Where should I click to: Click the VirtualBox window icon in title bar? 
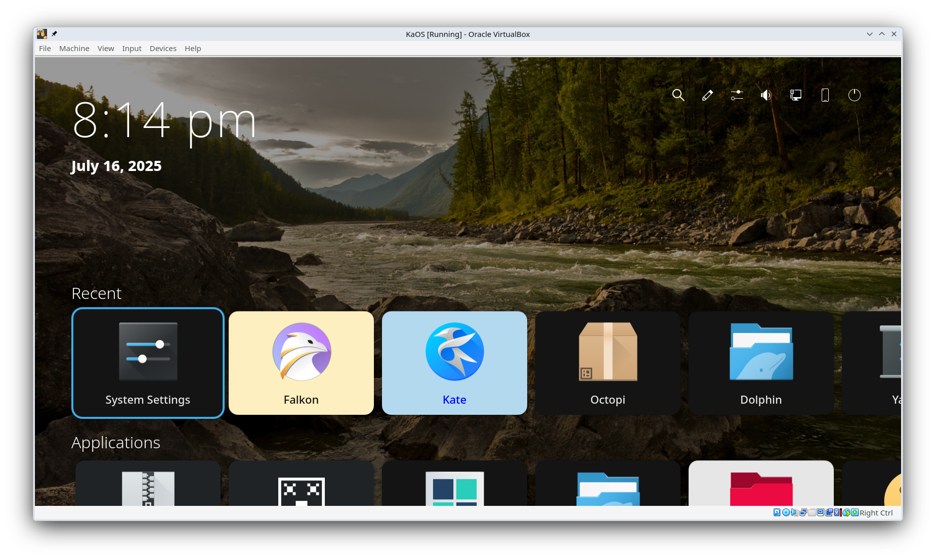pyautogui.click(x=42, y=34)
